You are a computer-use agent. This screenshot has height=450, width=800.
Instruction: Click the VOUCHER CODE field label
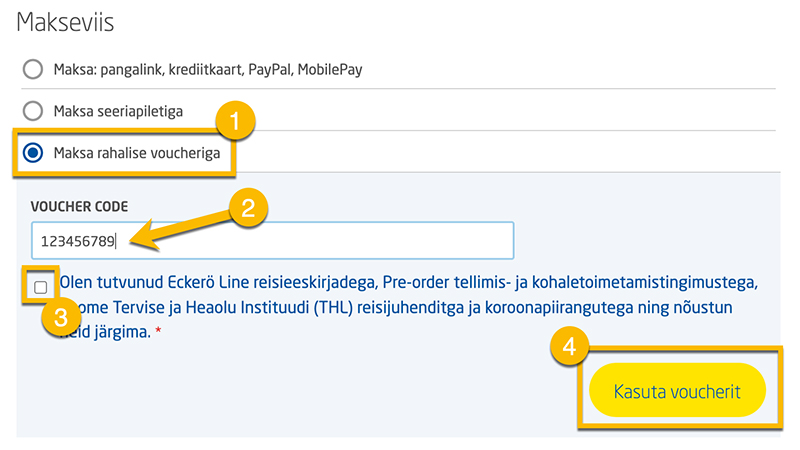[x=79, y=206]
